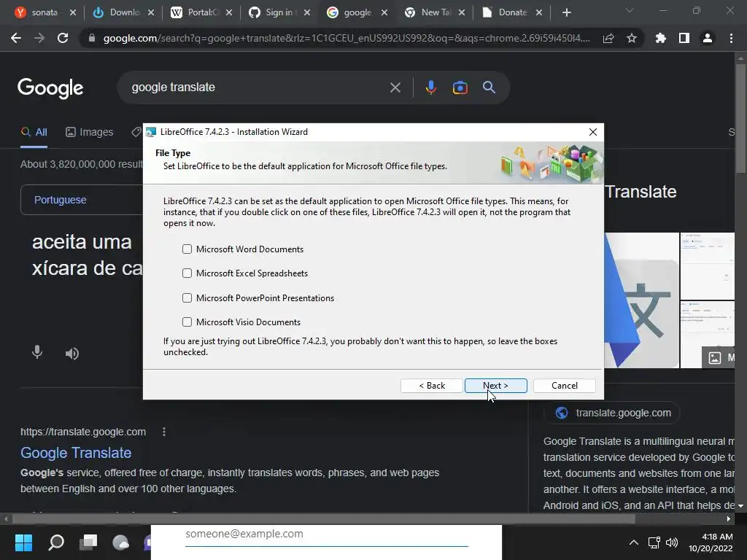This screenshot has height=560, width=747.
Task: Open Chrome tab search chevron
Action: tap(630, 10)
